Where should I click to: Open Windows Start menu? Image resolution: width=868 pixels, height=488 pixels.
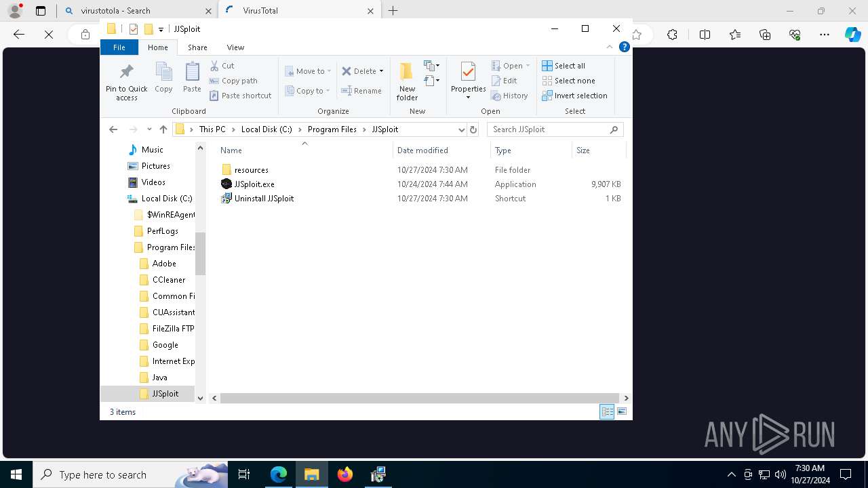coord(16,474)
